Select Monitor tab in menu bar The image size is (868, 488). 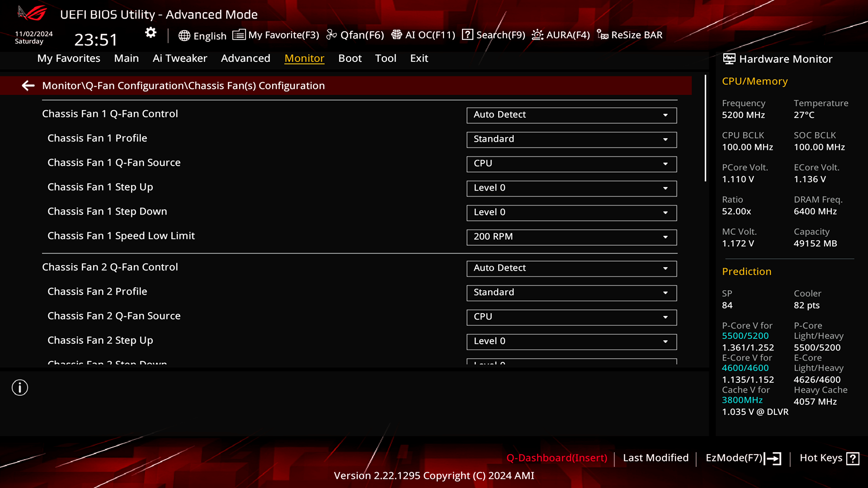pos(304,58)
